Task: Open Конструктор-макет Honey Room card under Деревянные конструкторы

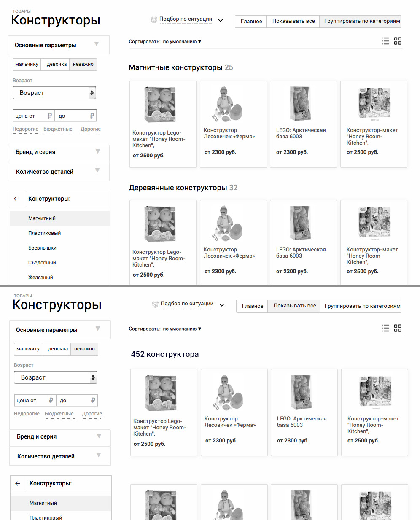Action: click(374, 242)
